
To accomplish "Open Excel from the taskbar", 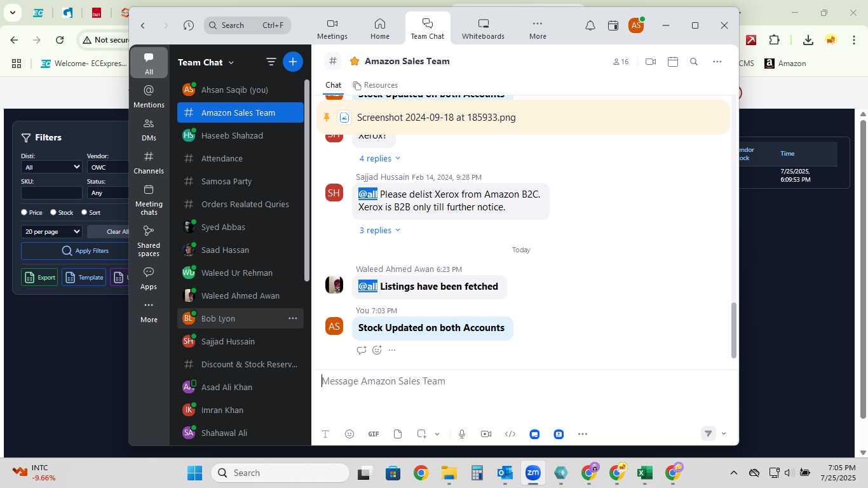I will 645,473.
